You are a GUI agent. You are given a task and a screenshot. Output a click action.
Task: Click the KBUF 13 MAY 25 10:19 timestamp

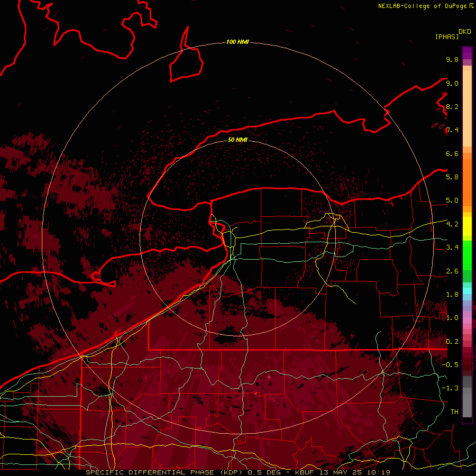342,472
